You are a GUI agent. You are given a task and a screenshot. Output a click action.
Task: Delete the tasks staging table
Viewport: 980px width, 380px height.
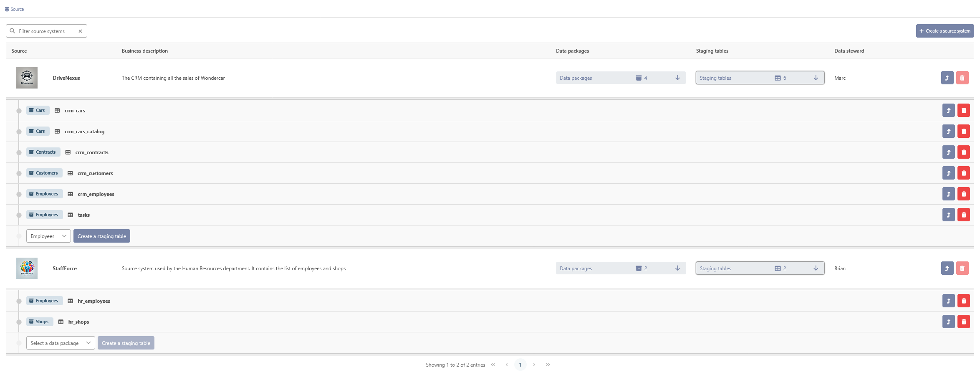pos(964,215)
